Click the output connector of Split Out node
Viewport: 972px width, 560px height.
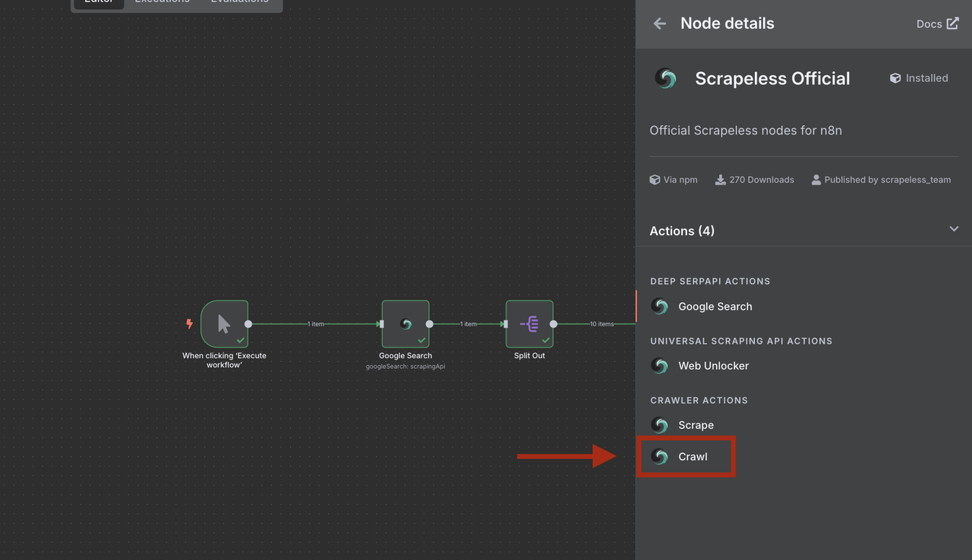point(554,324)
